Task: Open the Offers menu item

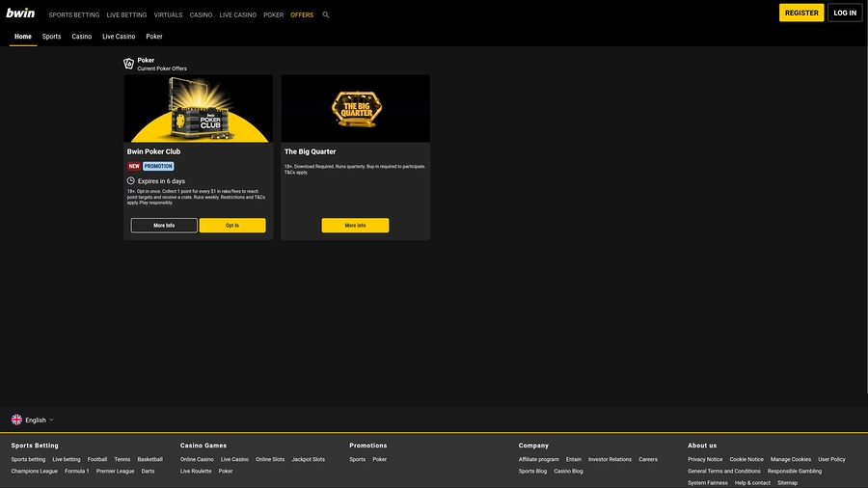Action: (x=302, y=14)
